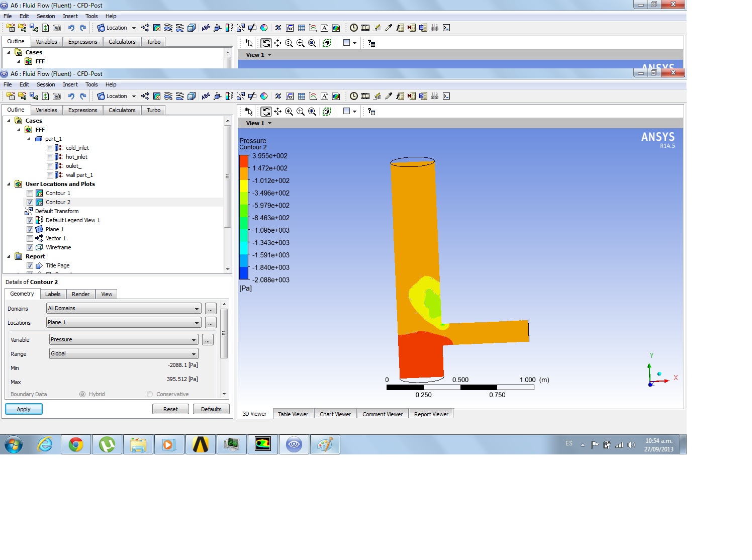This screenshot has height=560, width=752.
Task: Click the Details panel vertical scrollbar thumb
Action: click(x=224, y=333)
